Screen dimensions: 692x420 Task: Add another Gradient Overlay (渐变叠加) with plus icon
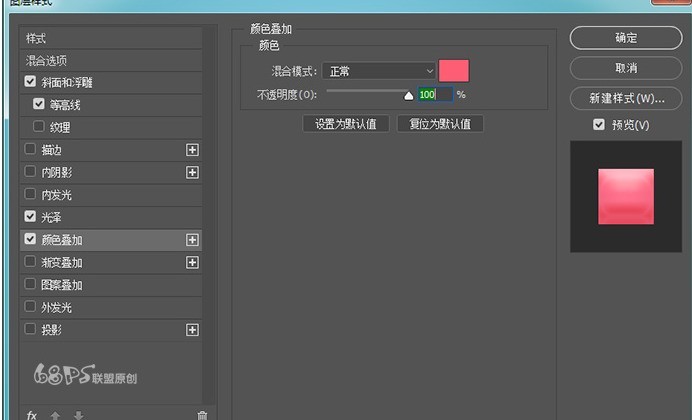192,262
